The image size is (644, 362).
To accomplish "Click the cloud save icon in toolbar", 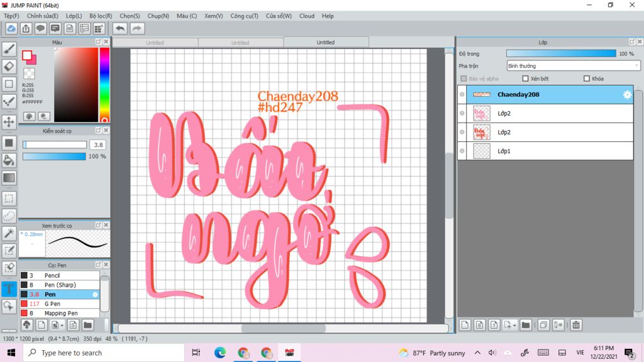I will [11, 28].
